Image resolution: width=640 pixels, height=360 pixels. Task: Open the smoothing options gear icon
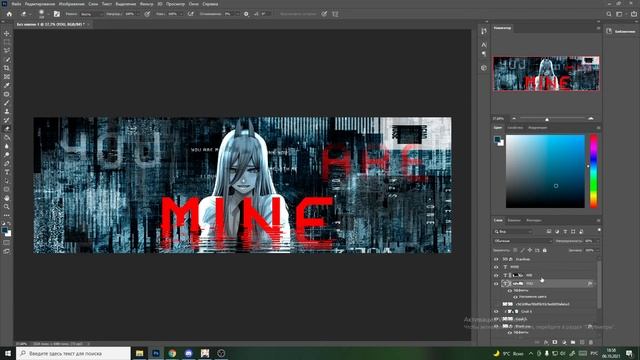pos(246,14)
